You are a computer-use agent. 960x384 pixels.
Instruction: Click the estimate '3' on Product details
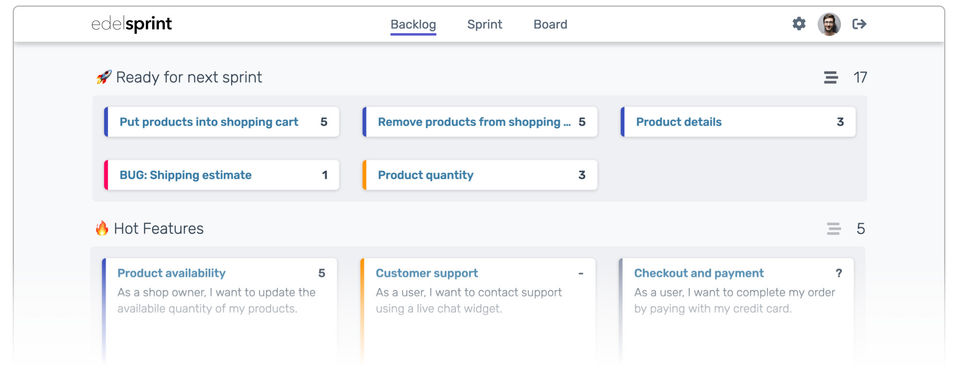(x=840, y=122)
